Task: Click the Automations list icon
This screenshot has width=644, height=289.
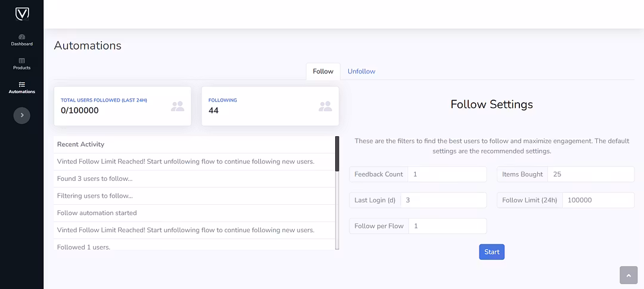Action: click(x=21, y=84)
